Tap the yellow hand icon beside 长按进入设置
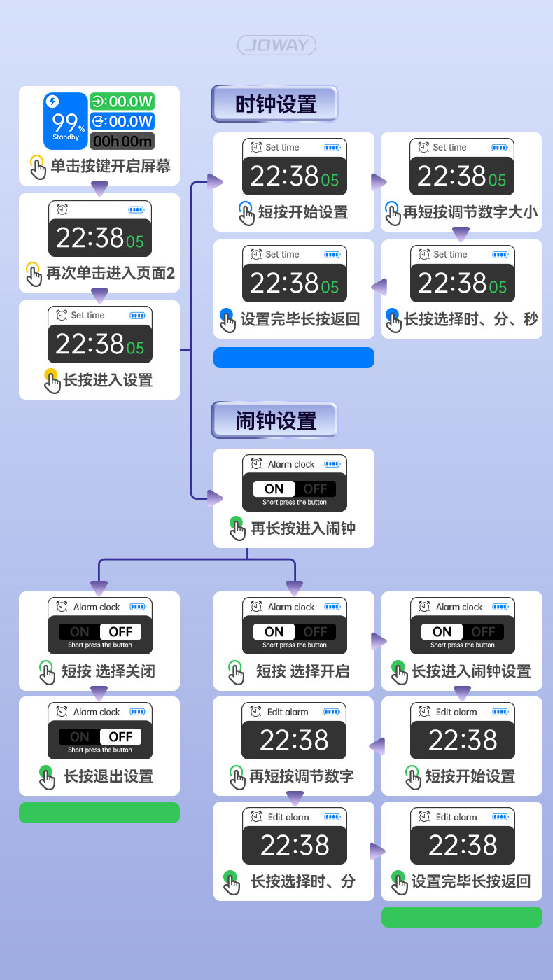This screenshot has height=980, width=553. click(x=52, y=381)
